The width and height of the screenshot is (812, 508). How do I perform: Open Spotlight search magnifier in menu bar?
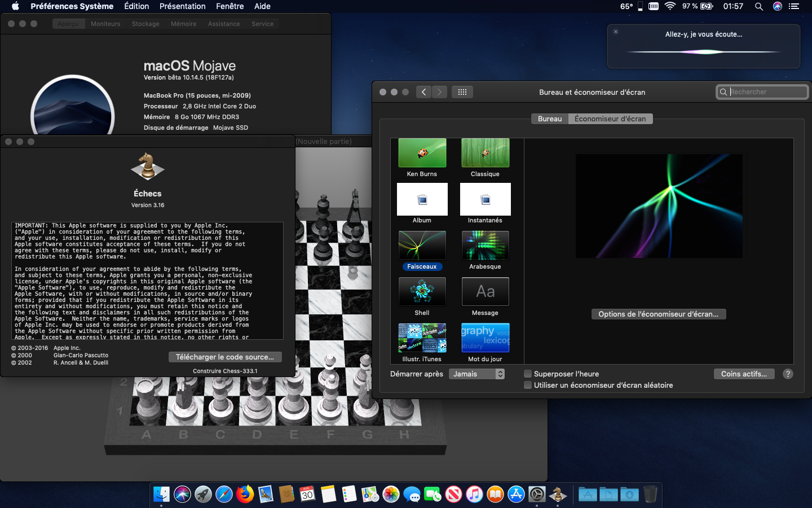[759, 6]
